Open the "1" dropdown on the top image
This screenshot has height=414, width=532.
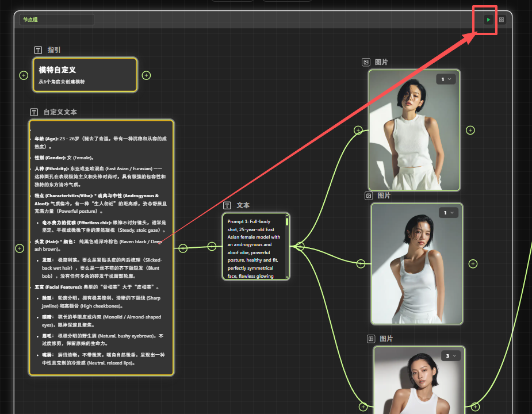[446, 79]
